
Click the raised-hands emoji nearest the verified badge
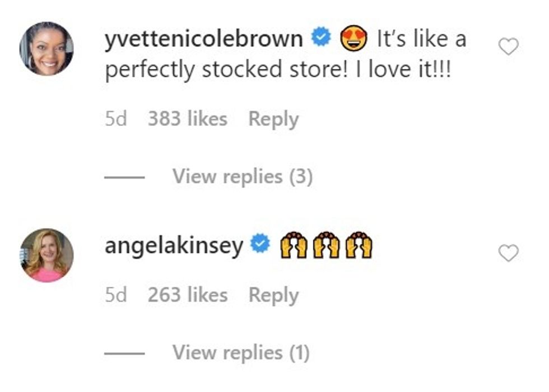(294, 245)
